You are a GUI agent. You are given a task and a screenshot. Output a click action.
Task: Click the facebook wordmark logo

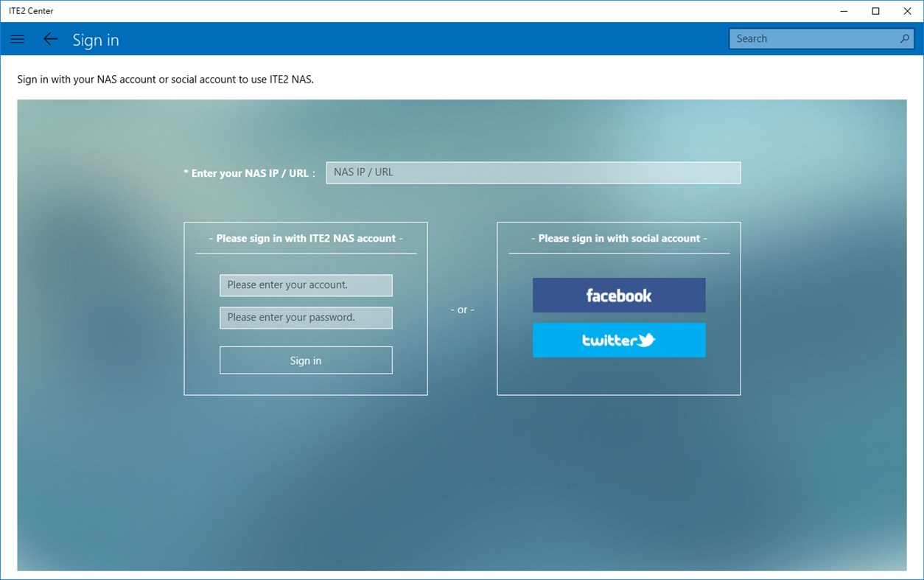point(618,295)
